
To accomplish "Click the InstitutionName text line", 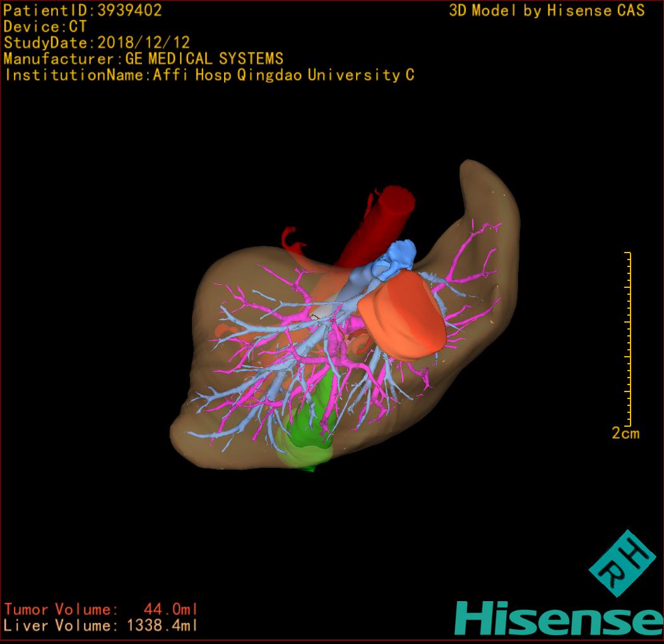I will [x=209, y=75].
